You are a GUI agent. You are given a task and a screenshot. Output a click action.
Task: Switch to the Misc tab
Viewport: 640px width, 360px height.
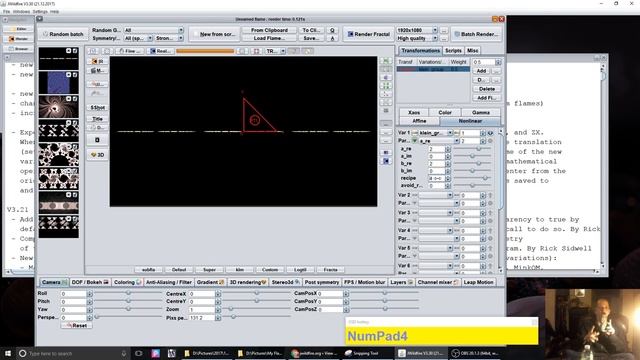[473, 51]
